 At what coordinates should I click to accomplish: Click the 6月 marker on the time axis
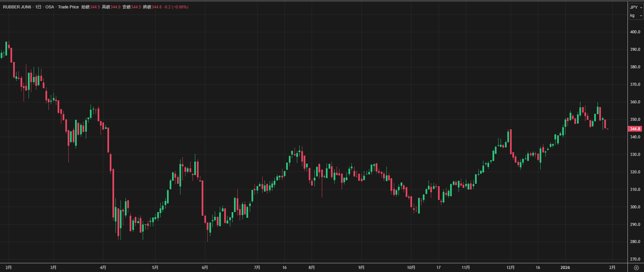(205, 268)
